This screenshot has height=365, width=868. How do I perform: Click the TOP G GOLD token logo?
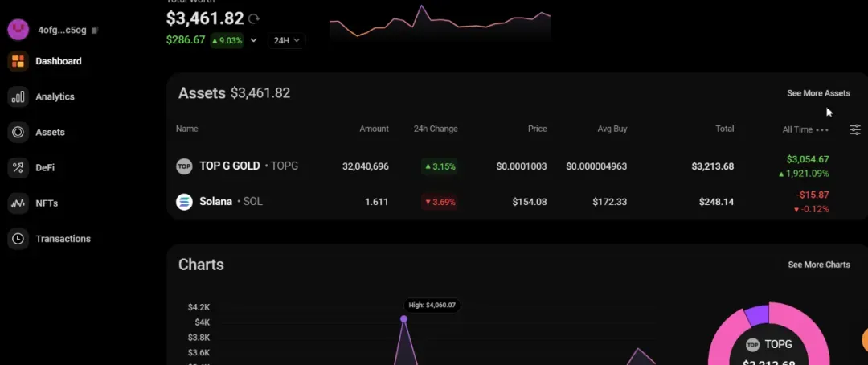(x=184, y=166)
